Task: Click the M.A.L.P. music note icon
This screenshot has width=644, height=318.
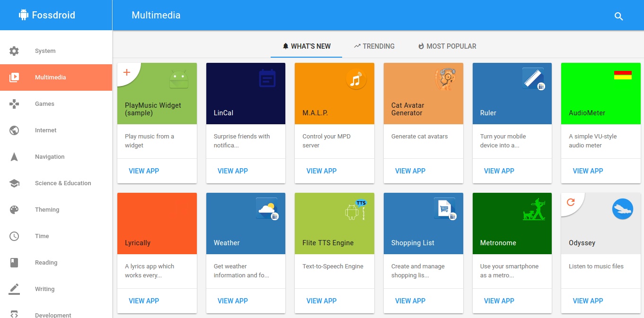Action: (x=356, y=79)
